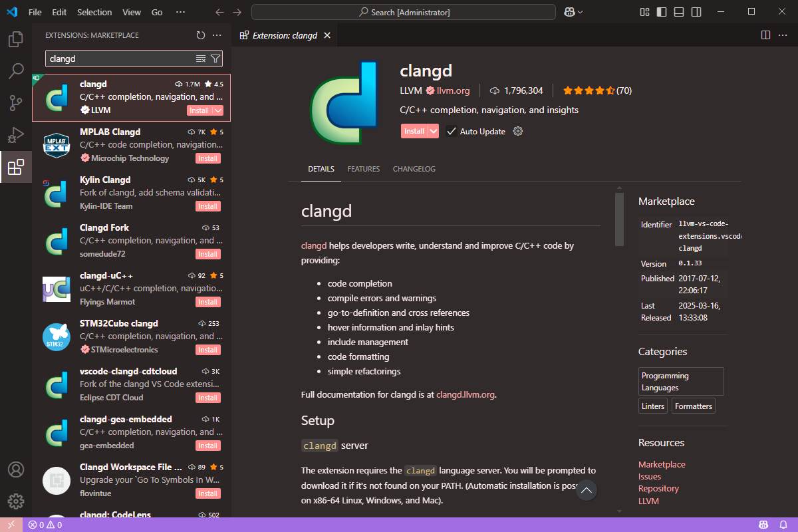798x532 pixels.
Task: Expand the hidden menu items ellipsis
Action: coord(180,12)
